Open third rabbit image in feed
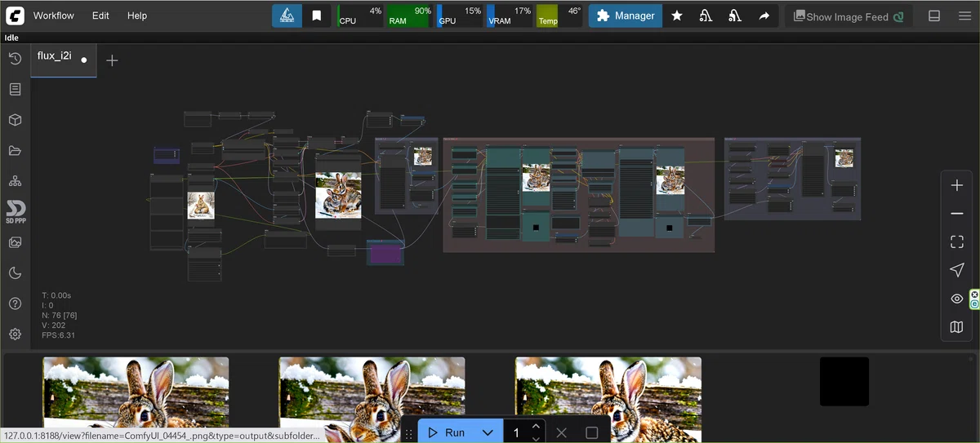This screenshot has width=980, height=443. [608, 400]
